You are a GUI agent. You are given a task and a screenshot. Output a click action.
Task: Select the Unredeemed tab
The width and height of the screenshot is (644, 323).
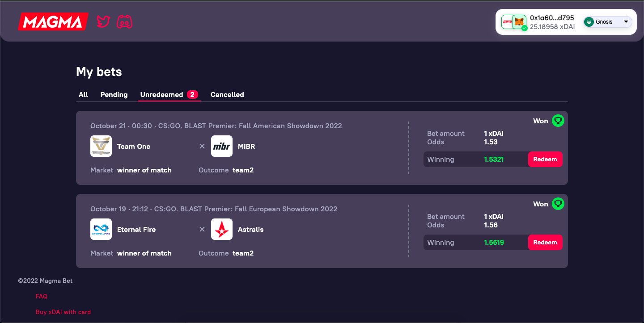click(x=169, y=95)
